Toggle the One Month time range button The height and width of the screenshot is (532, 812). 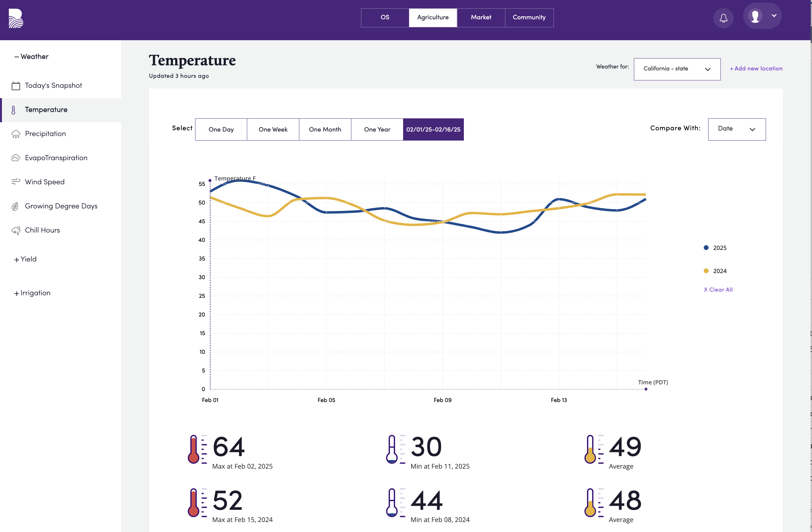pyautogui.click(x=324, y=129)
